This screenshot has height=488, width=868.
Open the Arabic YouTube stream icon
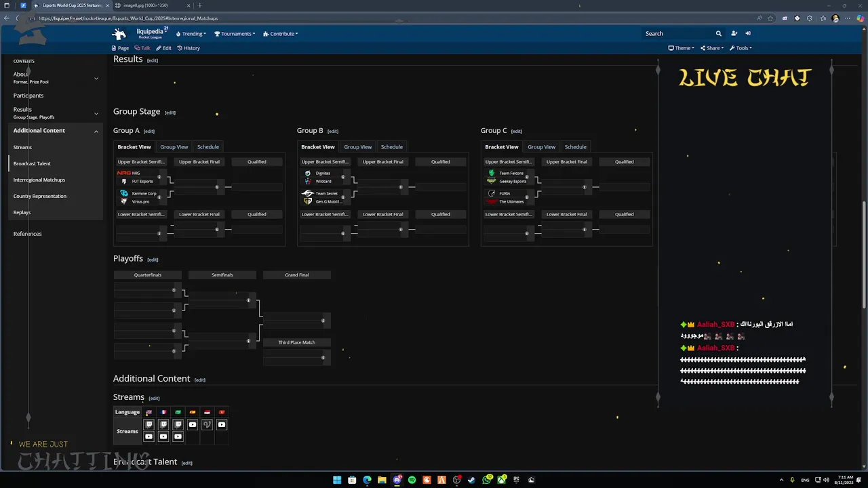[x=178, y=437]
